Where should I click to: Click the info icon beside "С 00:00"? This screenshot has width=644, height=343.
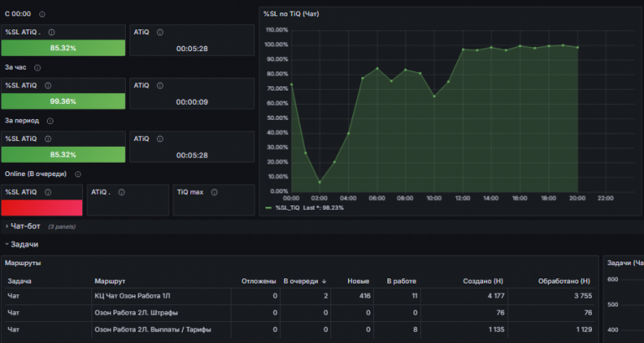tap(42, 14)
